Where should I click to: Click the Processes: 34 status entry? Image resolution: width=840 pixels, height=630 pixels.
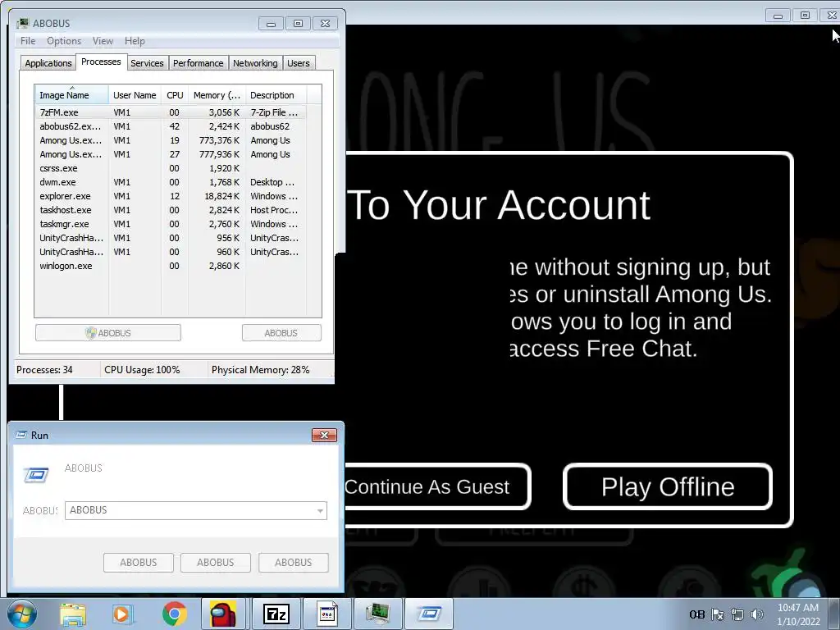tap(44, 370)
